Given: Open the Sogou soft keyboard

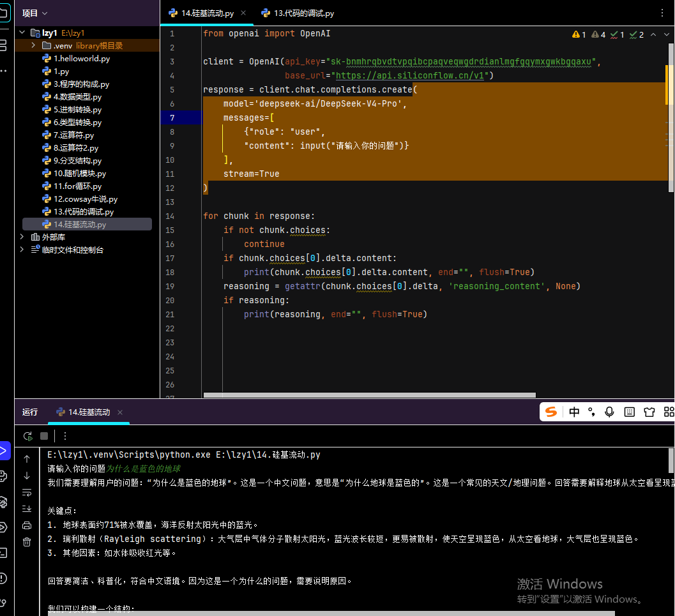Looking at the screenshot, I should (630, 412).
